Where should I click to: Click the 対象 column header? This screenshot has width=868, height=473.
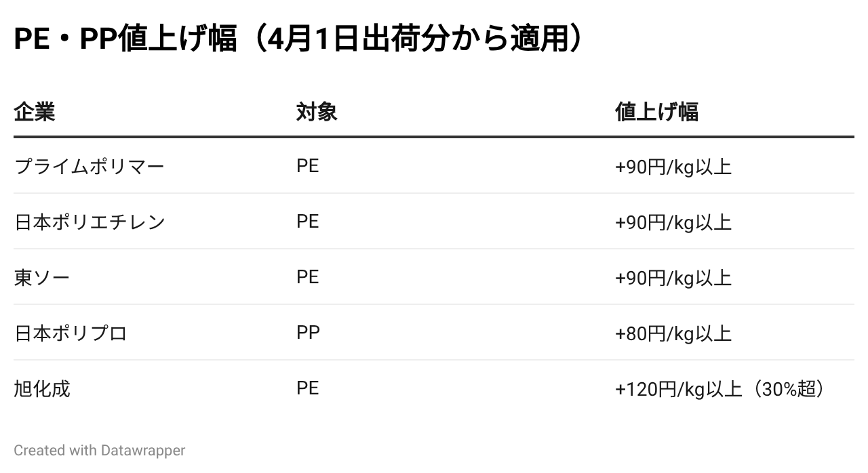click(317, 111)
